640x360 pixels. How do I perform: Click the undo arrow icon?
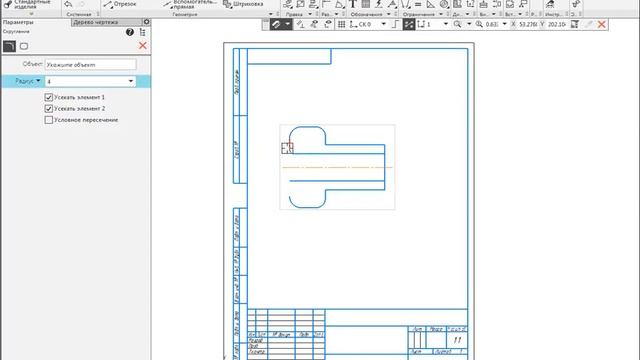68,4
